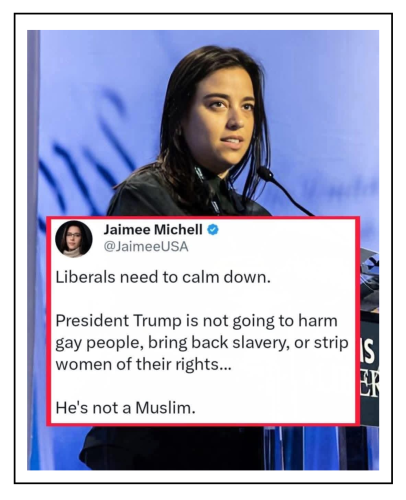Click the word 'President' in the tweet
Screen dimensions: 406x500
point(92,321)
